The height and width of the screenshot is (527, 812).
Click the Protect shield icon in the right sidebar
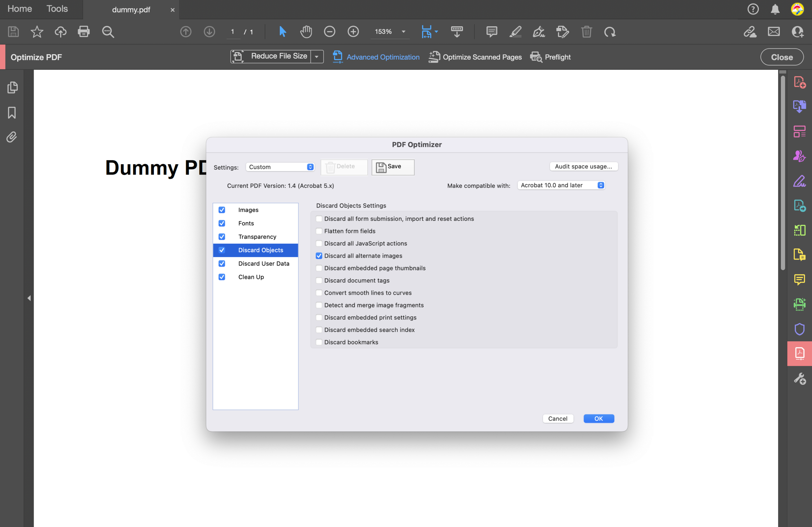point(799,329)
